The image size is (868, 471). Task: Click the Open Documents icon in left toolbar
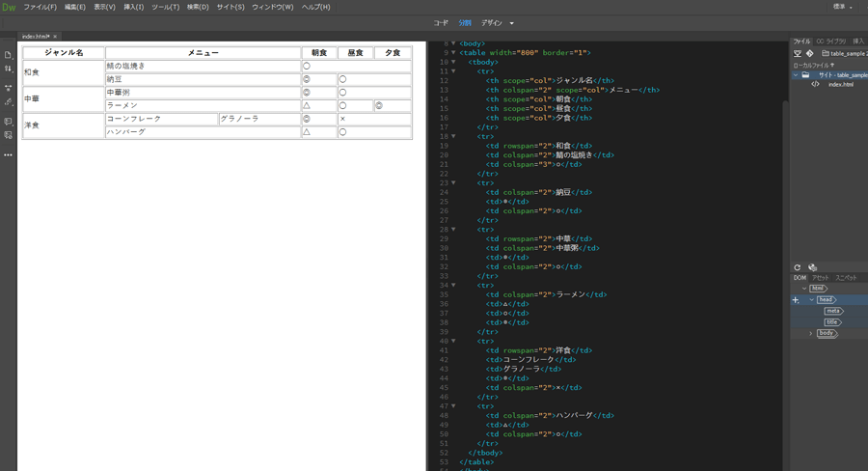coord(8,55)
